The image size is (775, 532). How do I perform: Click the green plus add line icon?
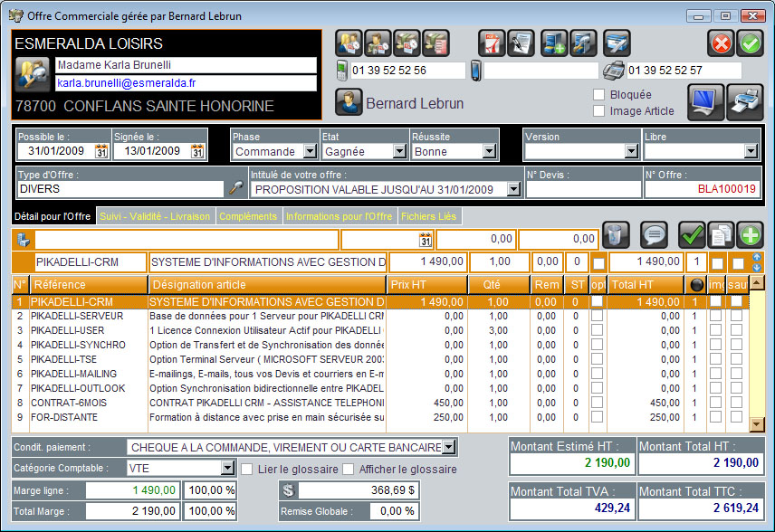pos(749,234)
